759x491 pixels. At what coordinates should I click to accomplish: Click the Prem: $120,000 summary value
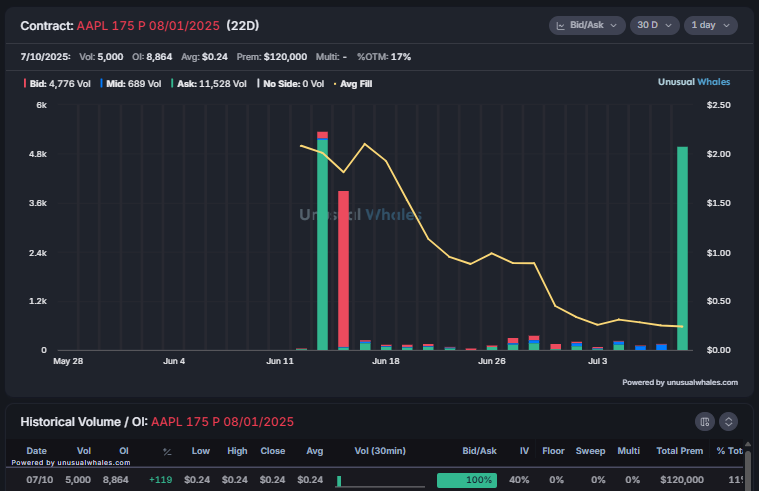tap(272, 57)
